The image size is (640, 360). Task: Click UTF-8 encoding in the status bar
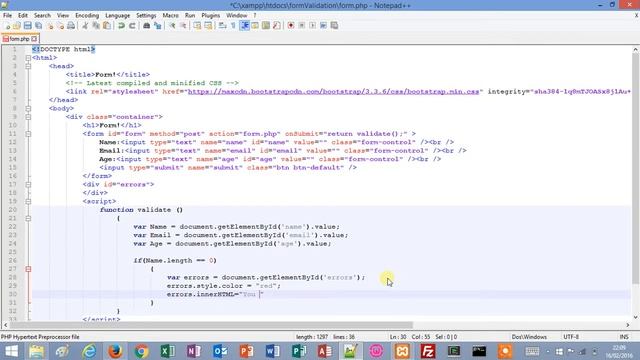(571, 337)
